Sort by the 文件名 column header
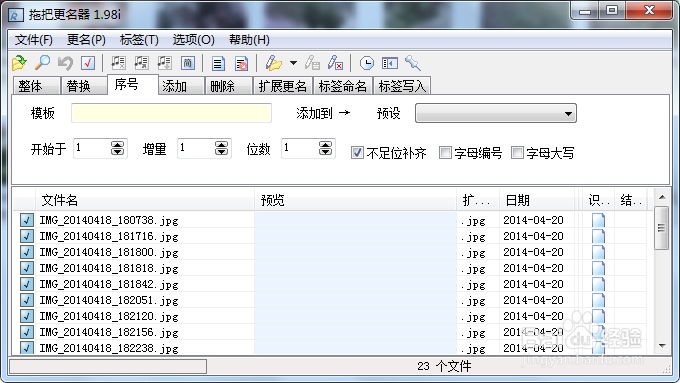 pyautogui.click(x=144, y=200)
